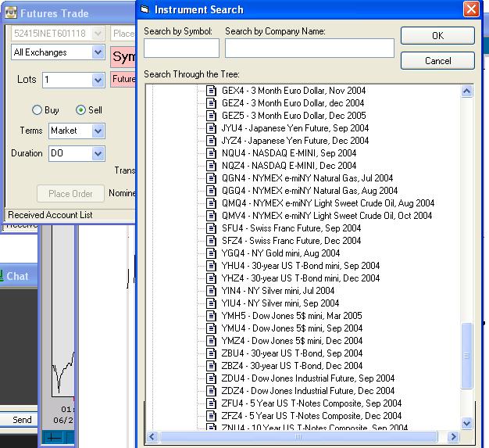This screenshot has width=489, height=448.
Task: Click icon next to YGQ4 NY Gold mini
Action: [x=211, y=253]
